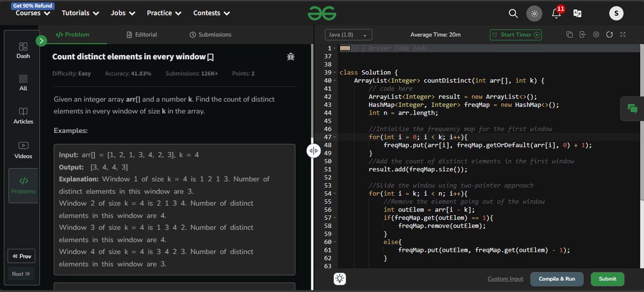Viewport: 644px width, 292px height.
Task: Click 'Submissions: 126K+' text
Action: click(192, 73)
